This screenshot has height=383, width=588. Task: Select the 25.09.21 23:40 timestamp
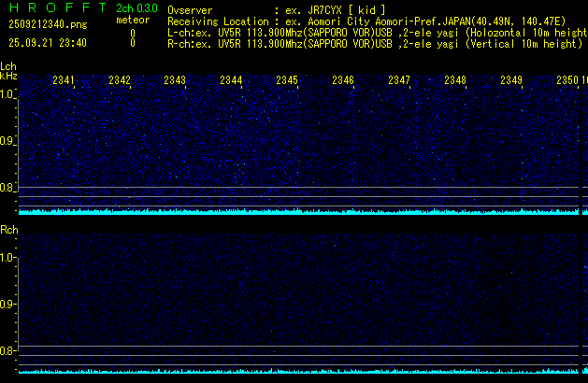point(47,43)
